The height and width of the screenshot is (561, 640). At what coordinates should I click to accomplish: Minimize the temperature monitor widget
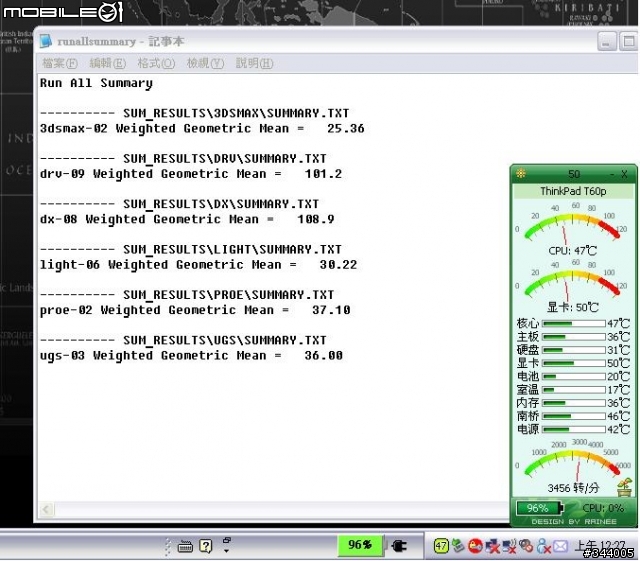pos(612,174)
